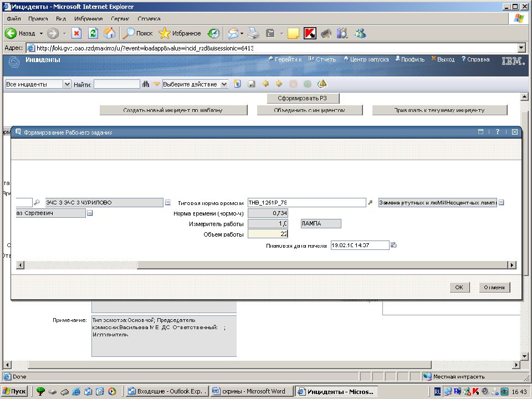The height and width of the screenshot is (399, 532).
Task: Click the Пуск start button
Action: [x=14, y=391]
